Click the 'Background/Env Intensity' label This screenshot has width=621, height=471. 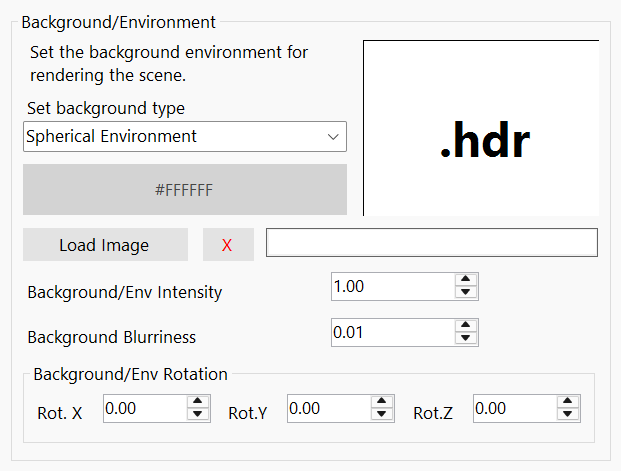[x=125, y=293]
